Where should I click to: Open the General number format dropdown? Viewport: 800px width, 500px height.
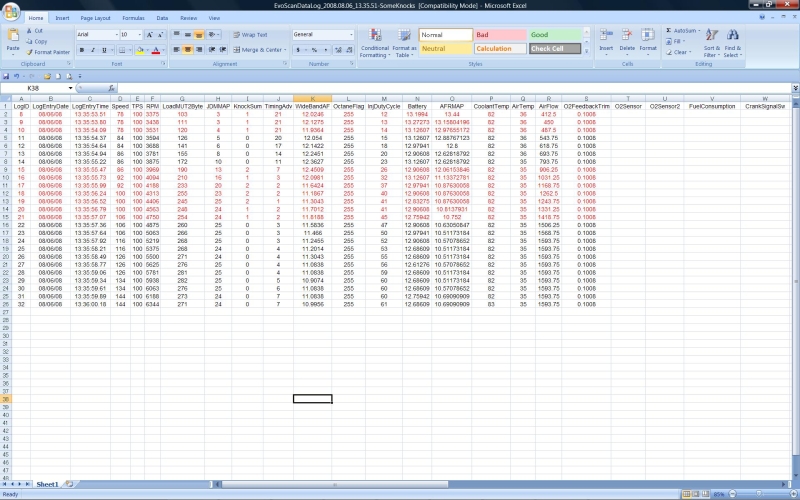(349, 34)
